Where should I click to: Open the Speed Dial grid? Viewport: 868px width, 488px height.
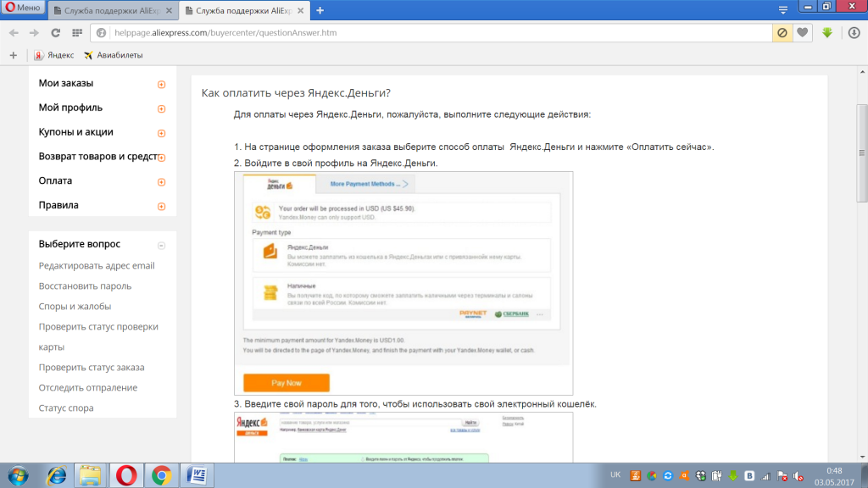coord(77,33)
